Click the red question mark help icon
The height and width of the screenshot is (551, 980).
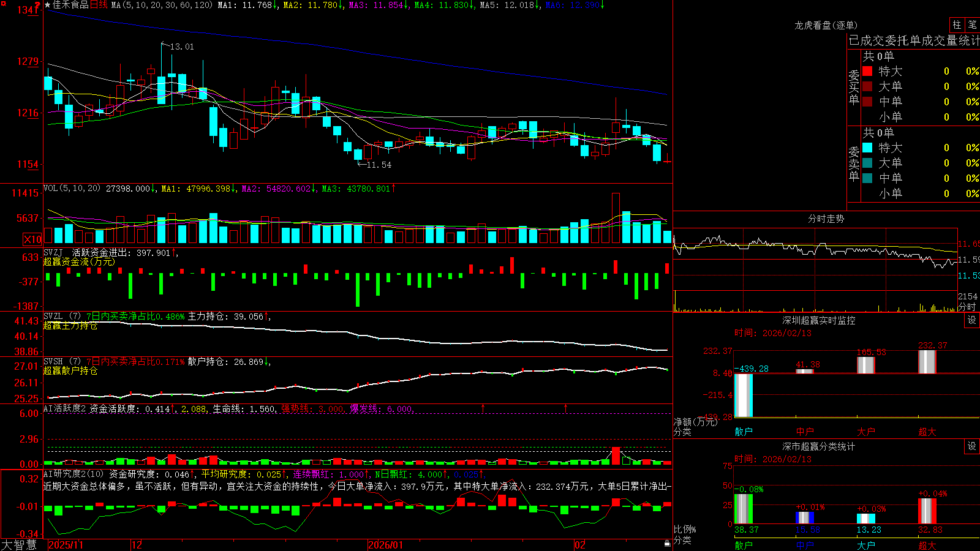tap(37, 5)
